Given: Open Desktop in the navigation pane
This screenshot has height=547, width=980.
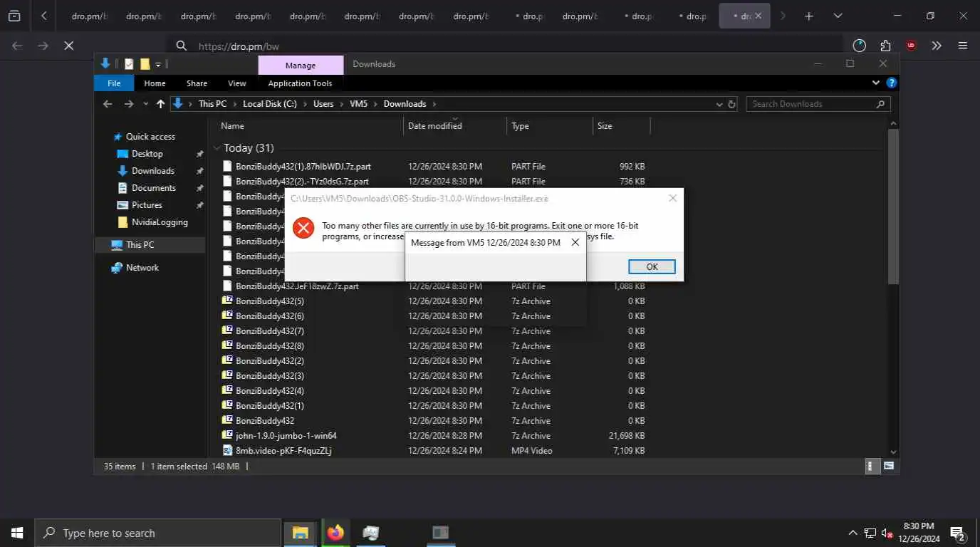Looking at the screenshot, I should pos(147,154).
